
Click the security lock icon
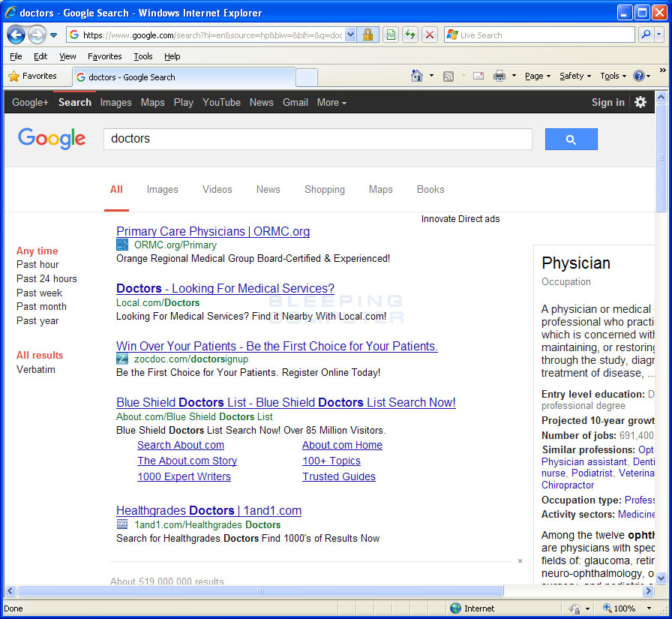pyautogui.click(x=367, y=35)
